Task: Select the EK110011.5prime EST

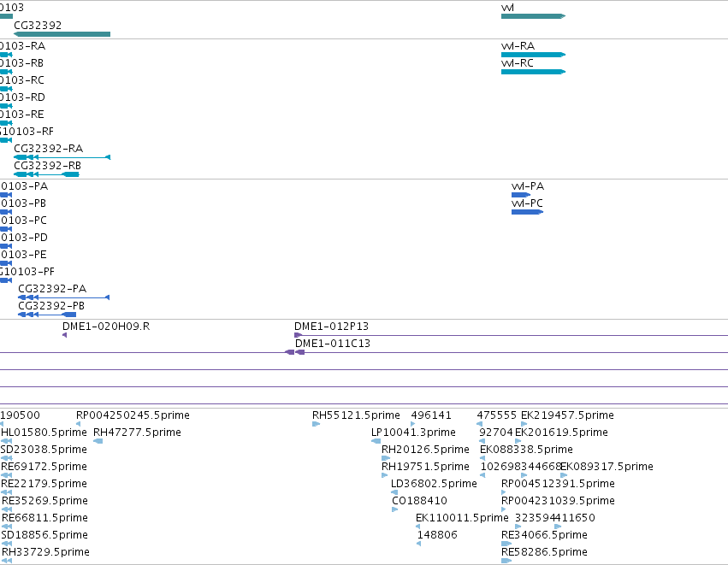Action: 417,527
